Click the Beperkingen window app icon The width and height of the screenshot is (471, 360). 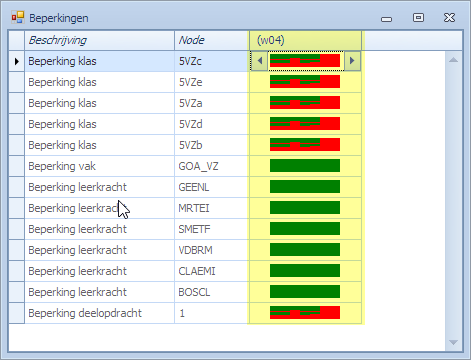tap(18, 17)
